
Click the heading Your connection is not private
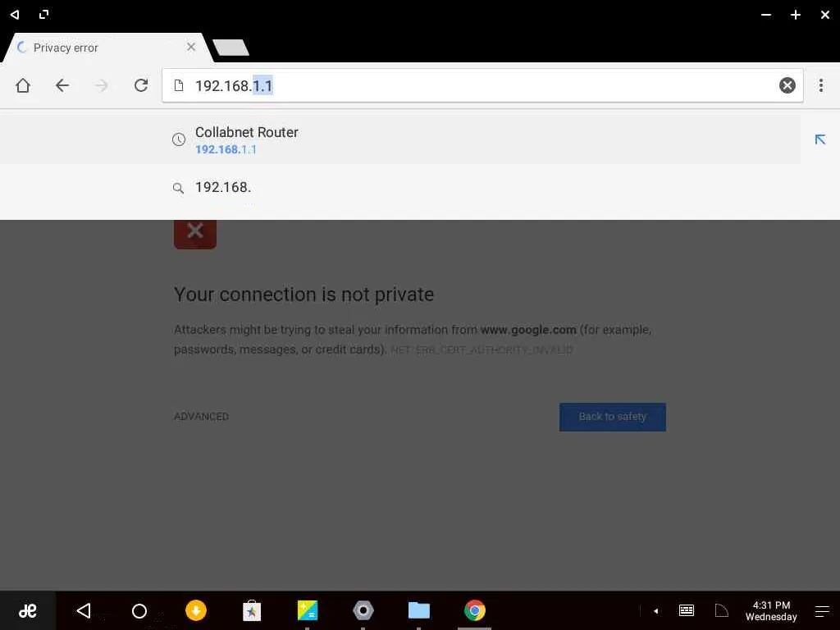tap(304, 294)
